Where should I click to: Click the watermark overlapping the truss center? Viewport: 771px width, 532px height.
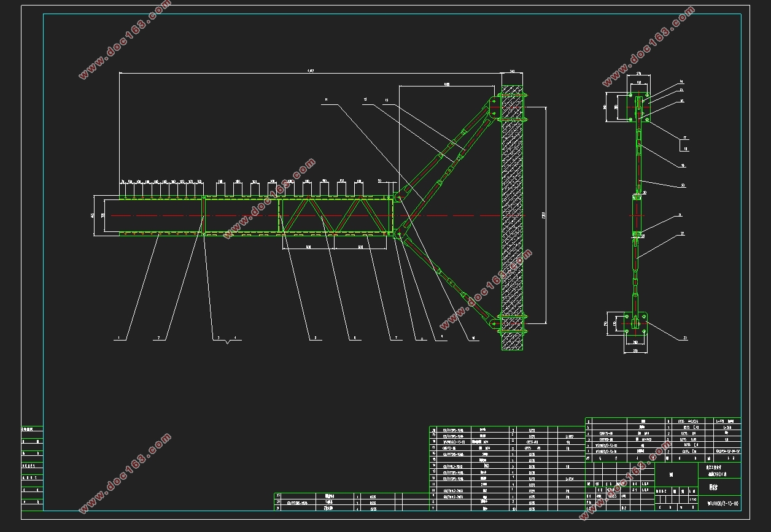269,198
